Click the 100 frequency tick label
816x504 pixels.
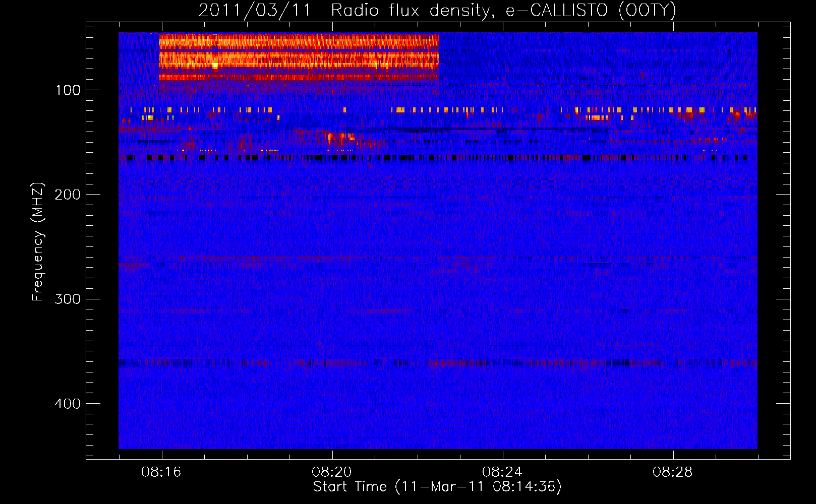pyautogui.click(x=68, y=90)
